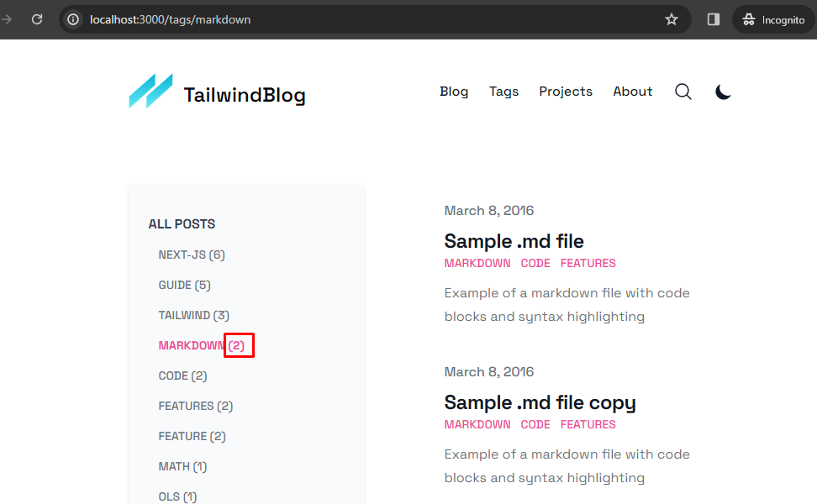Open the browser side panel icon
The height and width of the screenshot is (504, 817).
click(x=714, y=19)
